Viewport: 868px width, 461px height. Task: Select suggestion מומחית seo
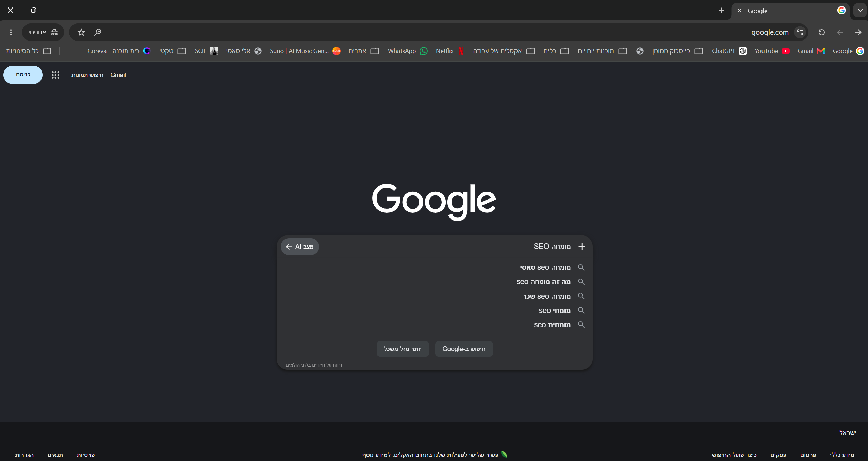click(435, 325)
